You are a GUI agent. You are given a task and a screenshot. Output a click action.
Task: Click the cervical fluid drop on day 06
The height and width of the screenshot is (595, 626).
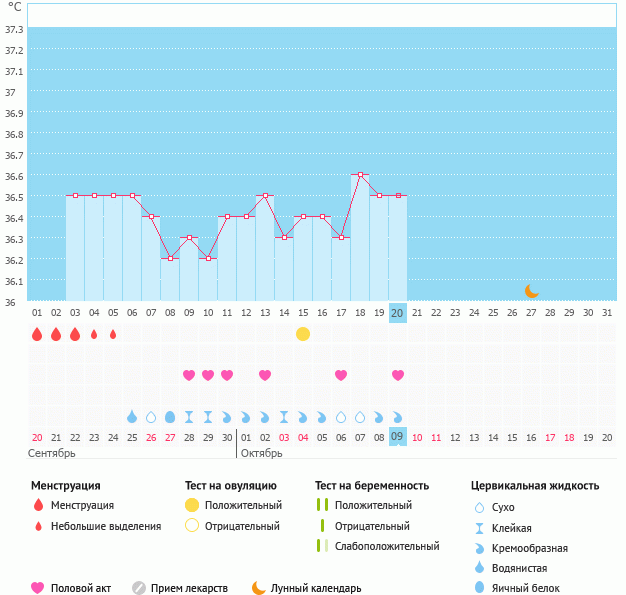coord(132,417)
